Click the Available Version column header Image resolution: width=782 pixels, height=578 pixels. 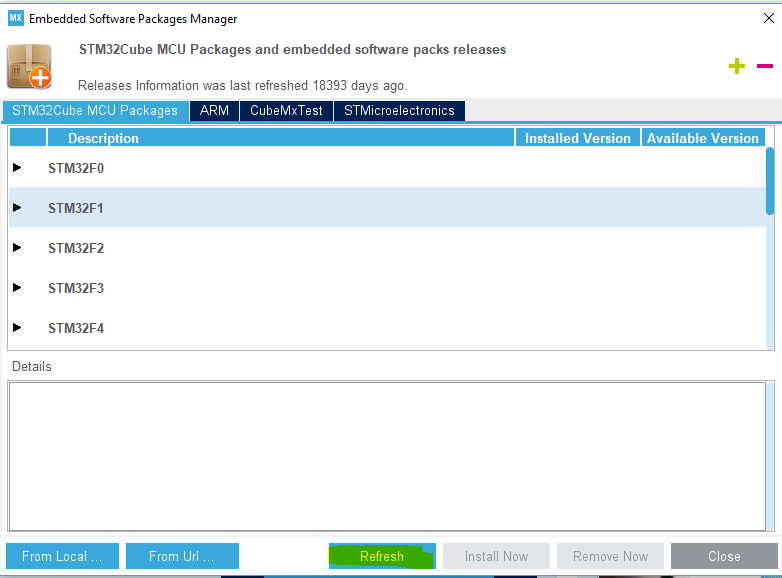703,138
